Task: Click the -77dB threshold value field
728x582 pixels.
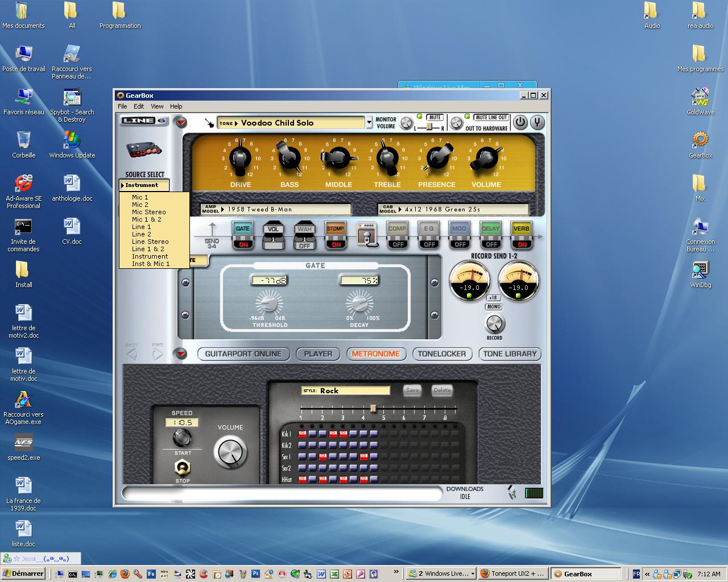Action: 270,280
